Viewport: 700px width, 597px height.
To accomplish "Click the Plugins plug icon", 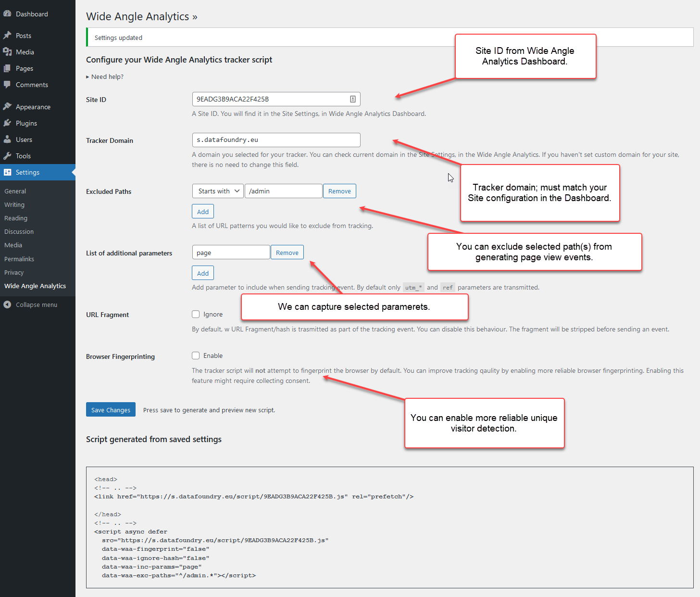I will [7, 123].
